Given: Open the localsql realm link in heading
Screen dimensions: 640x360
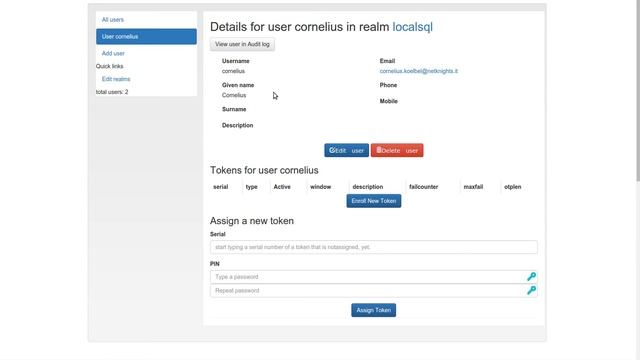Looking at the screenshot, I should coord(412,27).
